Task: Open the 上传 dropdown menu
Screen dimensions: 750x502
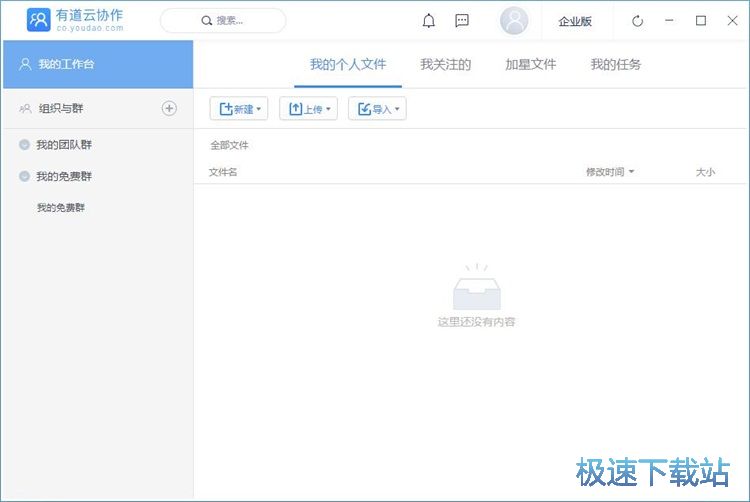Action: [310, 109]
